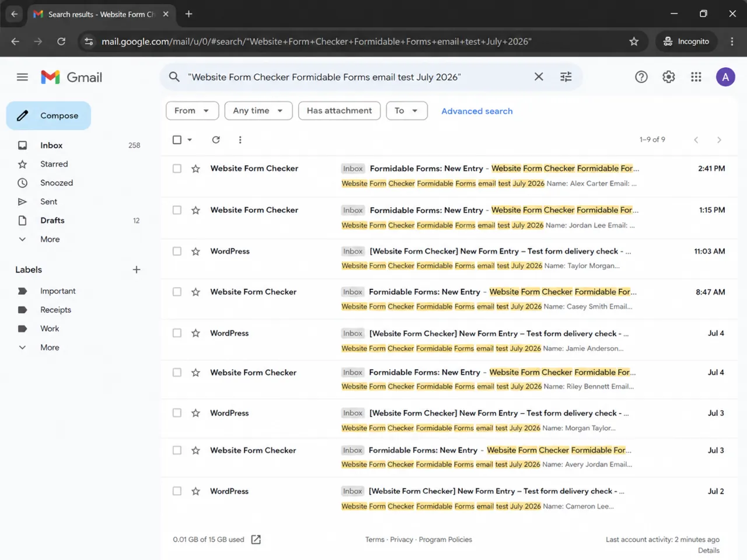This screenshot has width=747, height=560.
Task: Open the Sent folder
Action: [x=48, y=202]
